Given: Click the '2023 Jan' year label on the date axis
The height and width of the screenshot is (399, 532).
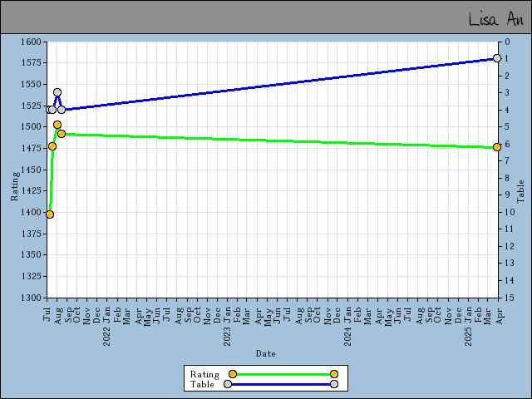Looking at the screenshot, I should pos(227,327).
